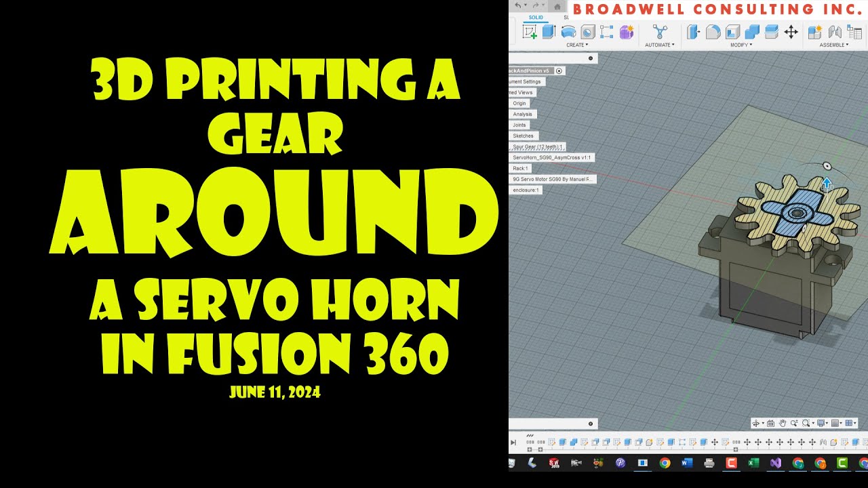Open Visual Studio from the taskbar
Screen dimensions: 868x488
point(776,463)
